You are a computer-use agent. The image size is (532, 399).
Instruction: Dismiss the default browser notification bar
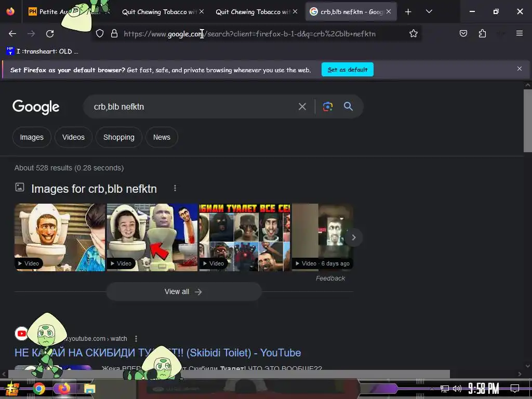pyautogui.click(x=519, y=69)
